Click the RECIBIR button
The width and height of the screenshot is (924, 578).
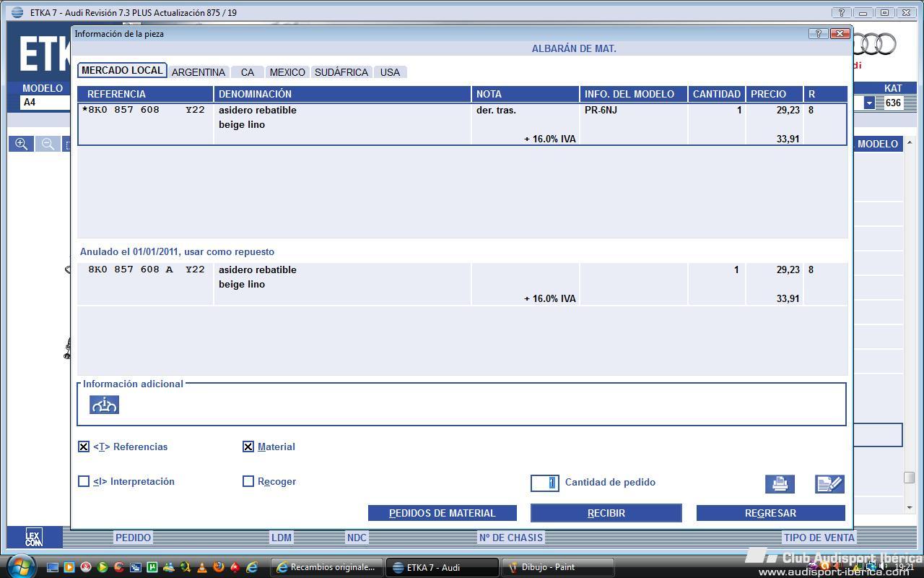coord(606,513)
